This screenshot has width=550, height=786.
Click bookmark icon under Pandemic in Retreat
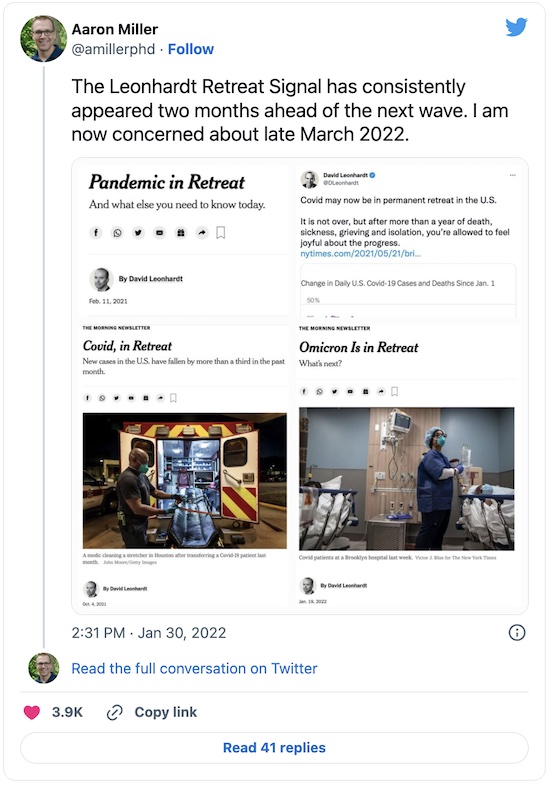221,233
